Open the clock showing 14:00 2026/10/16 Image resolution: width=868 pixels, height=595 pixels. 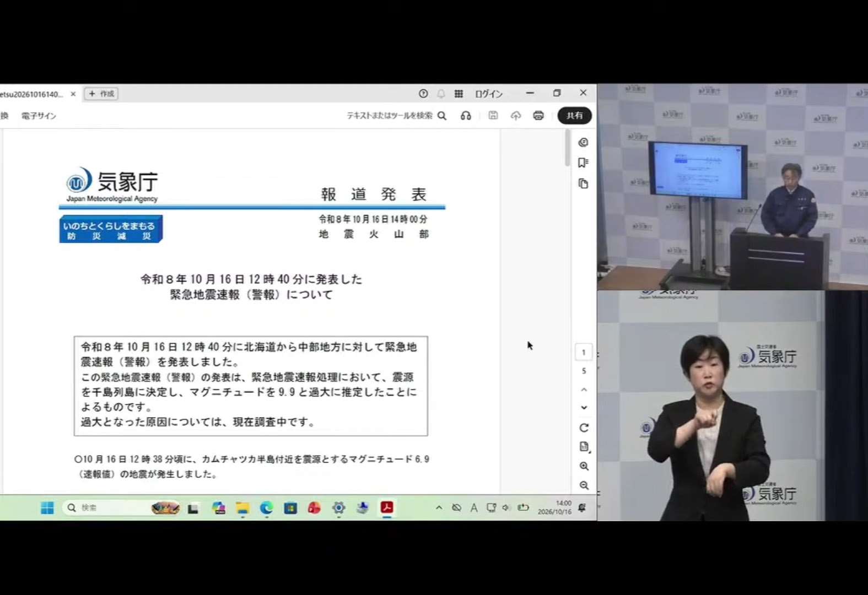554,507
